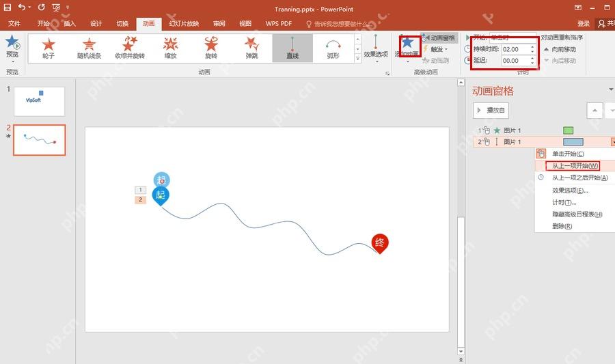The image size is (615, 364).
Task: Move animation later with 向后移动
Action: [x=560, y=61]
